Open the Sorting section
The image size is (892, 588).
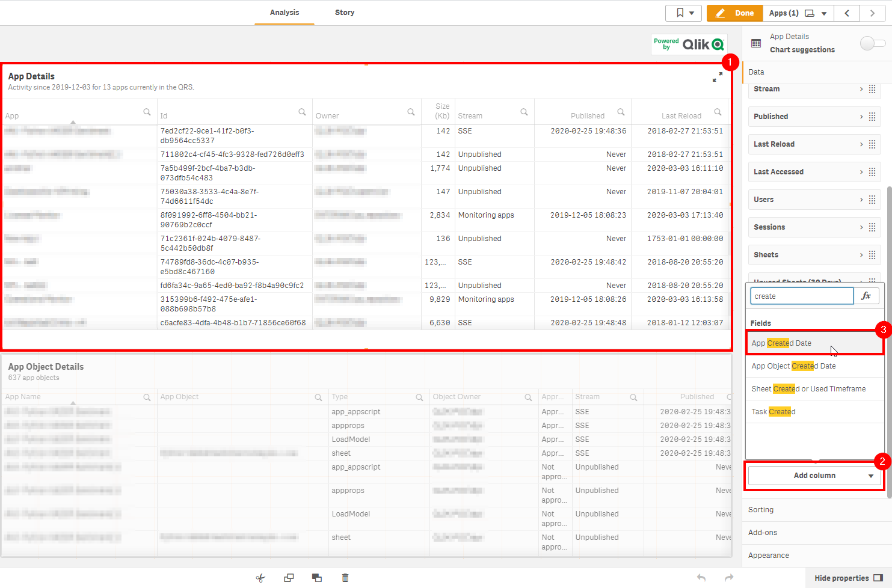tap(761, 510)
